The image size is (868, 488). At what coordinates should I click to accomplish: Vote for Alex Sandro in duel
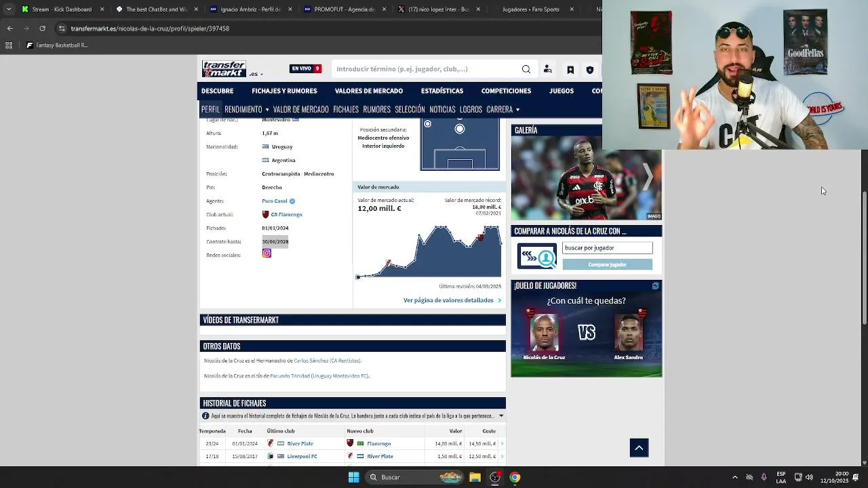pos(628,333)
